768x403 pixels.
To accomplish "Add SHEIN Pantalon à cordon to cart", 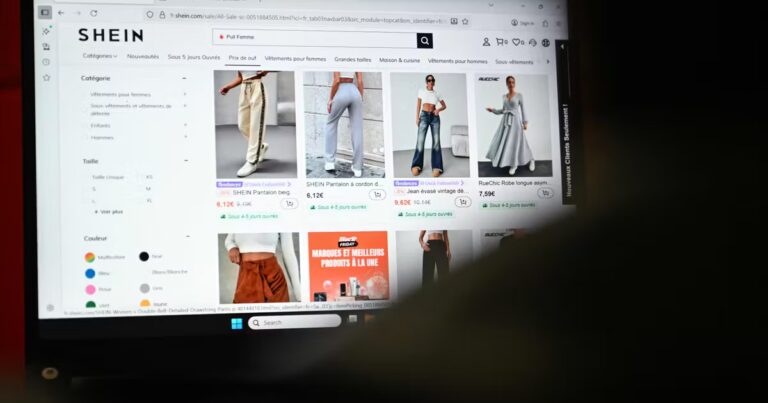I will (377, 195).
